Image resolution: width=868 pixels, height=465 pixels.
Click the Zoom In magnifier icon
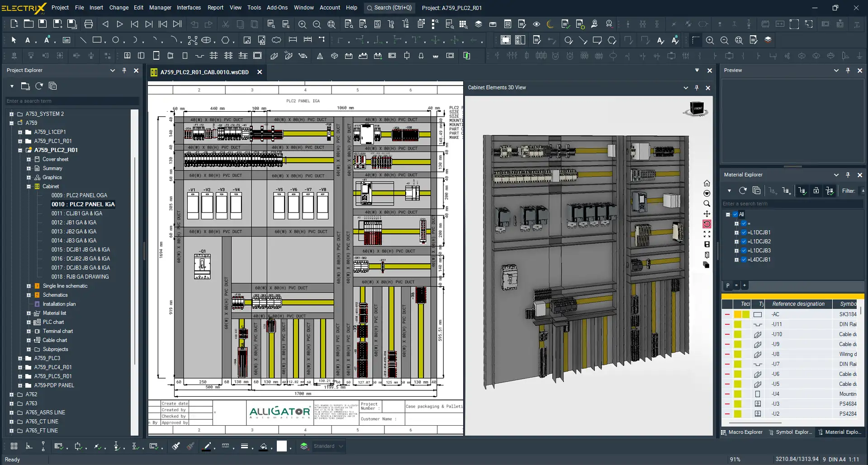tap(302, 24)
